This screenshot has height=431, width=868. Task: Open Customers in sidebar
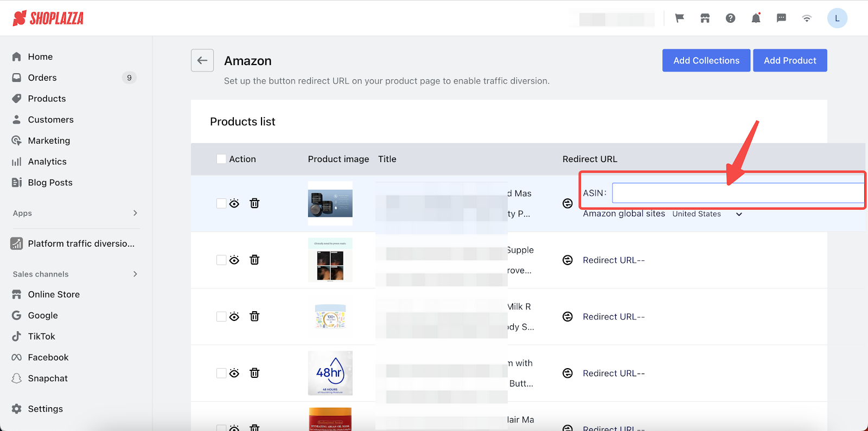coord(50,119)
